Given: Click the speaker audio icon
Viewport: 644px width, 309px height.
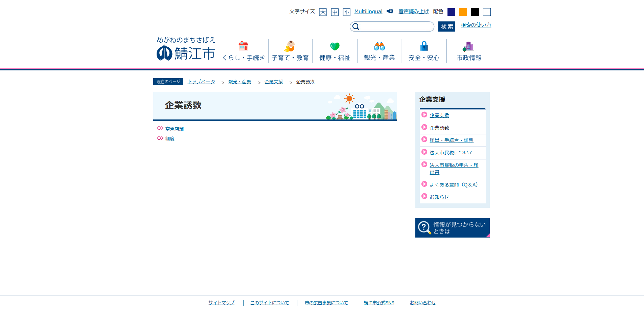Looking at the screenshot, I should tap(390, 12).
